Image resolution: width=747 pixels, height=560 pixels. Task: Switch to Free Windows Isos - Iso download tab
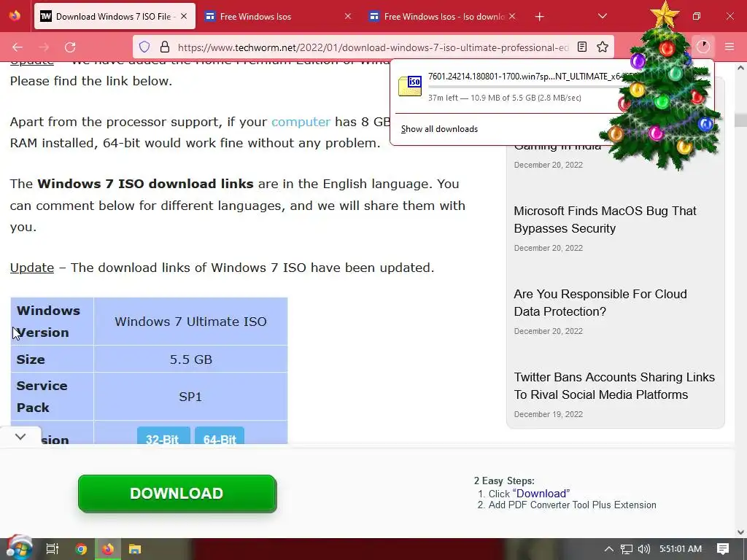point(443,16)
